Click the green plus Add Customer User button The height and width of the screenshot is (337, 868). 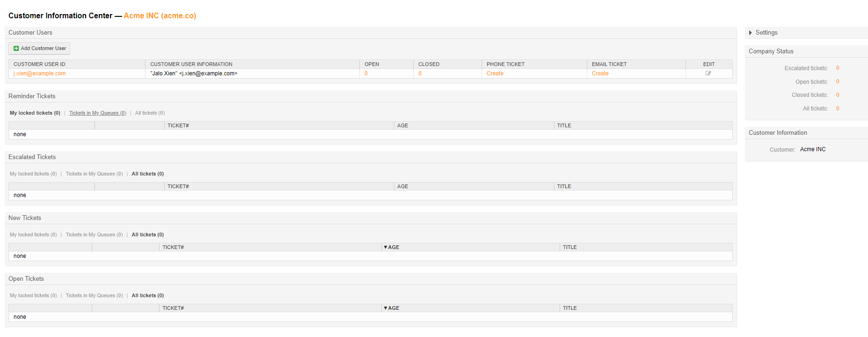[x=39, y=49]
